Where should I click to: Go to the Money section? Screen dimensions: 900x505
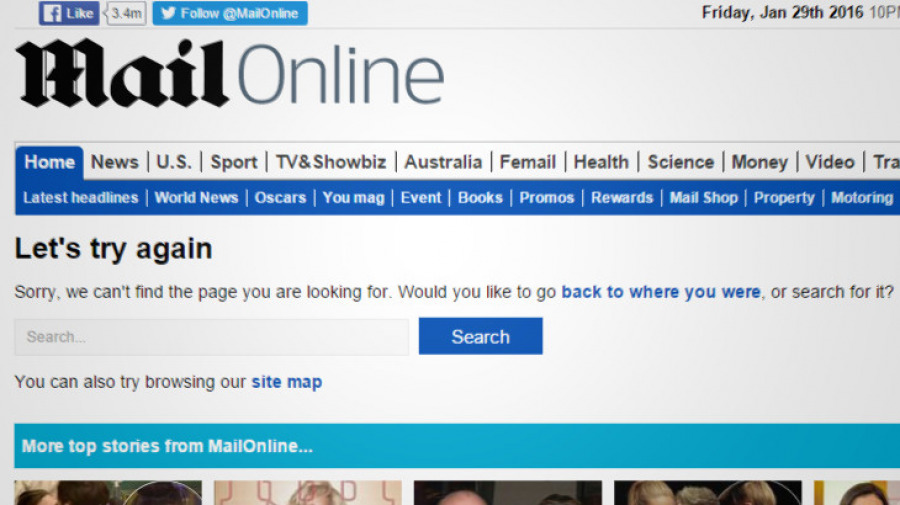click(x=759, y=162)
